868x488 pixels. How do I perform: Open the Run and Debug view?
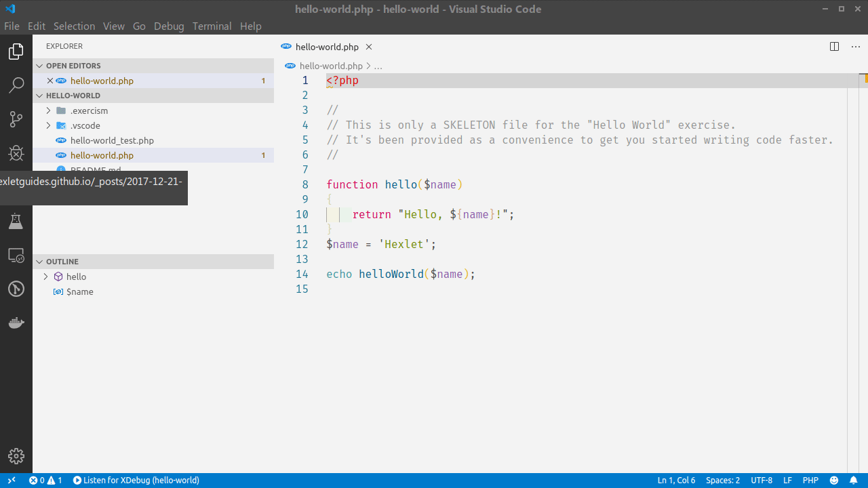pos(16,153)
